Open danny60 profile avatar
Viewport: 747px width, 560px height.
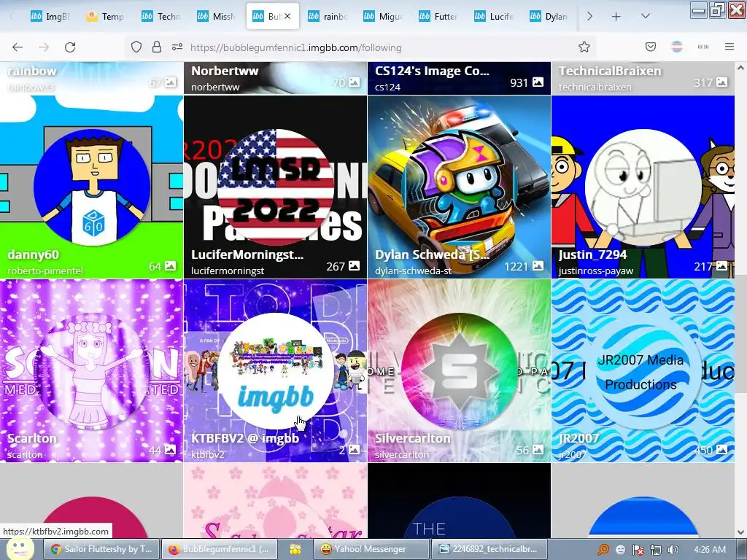tap(92, 187)
